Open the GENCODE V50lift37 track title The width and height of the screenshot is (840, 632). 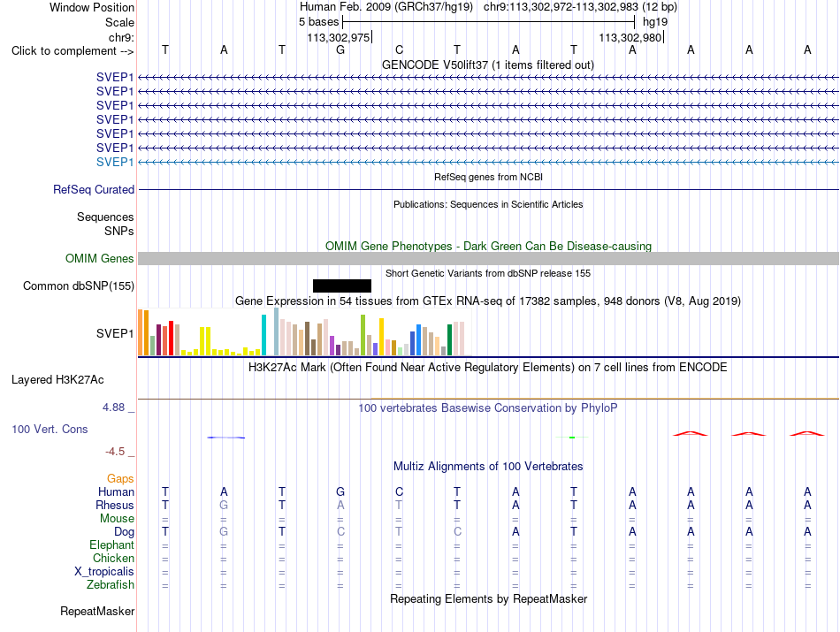click(487, 65)
